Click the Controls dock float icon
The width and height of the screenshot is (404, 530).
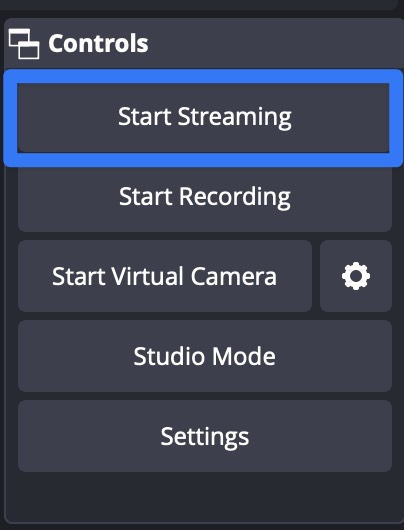point(24,44)
